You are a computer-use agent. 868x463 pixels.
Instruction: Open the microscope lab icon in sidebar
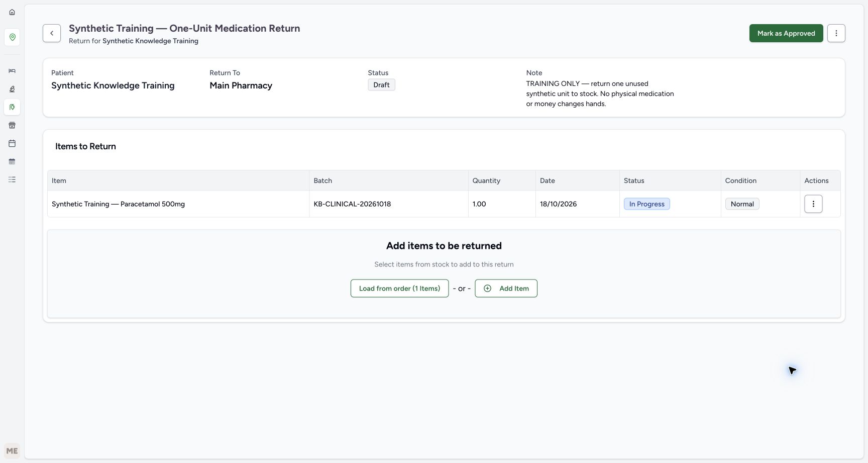12,89
